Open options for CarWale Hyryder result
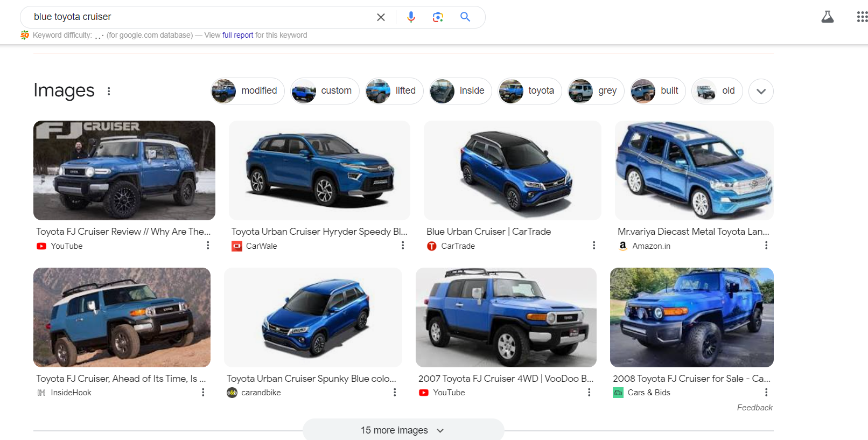The width and height of the screenshot is (868, 440). [403, 246]
